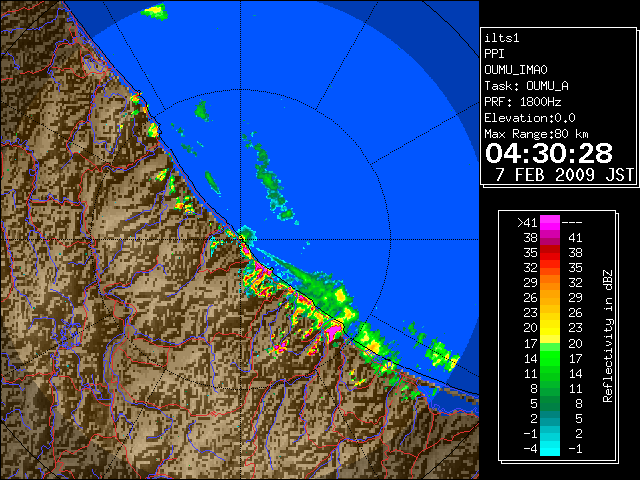Pick the yellow 20 dBZ color band
This screenshot has height=480, width=640.
click(550, 328)
